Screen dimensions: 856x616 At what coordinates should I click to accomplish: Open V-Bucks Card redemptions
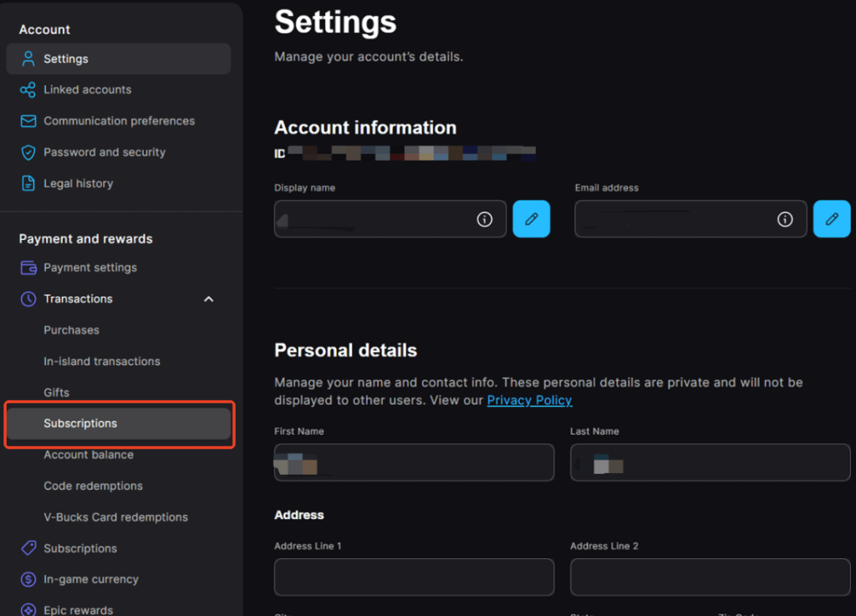pyautogui.click(x=115, y=517)
